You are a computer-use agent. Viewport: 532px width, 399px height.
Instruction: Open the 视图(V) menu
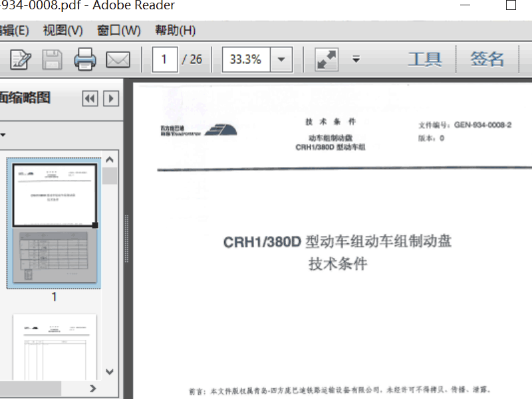(63, 31)
